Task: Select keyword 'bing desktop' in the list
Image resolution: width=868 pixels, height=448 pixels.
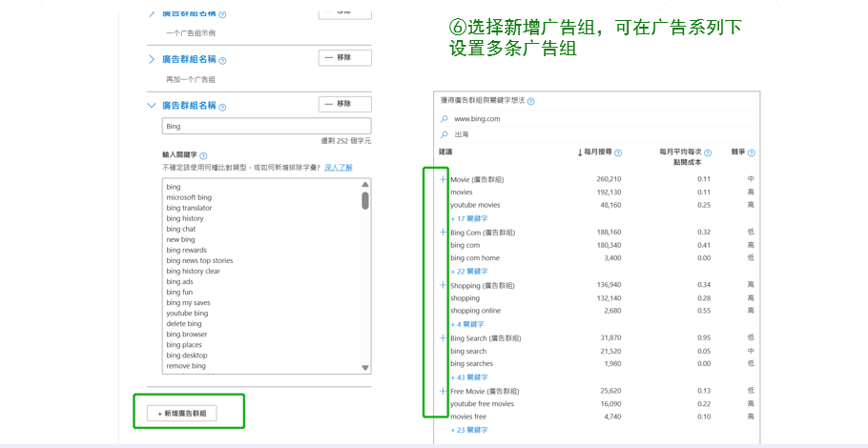Action: tap(187, 356)
